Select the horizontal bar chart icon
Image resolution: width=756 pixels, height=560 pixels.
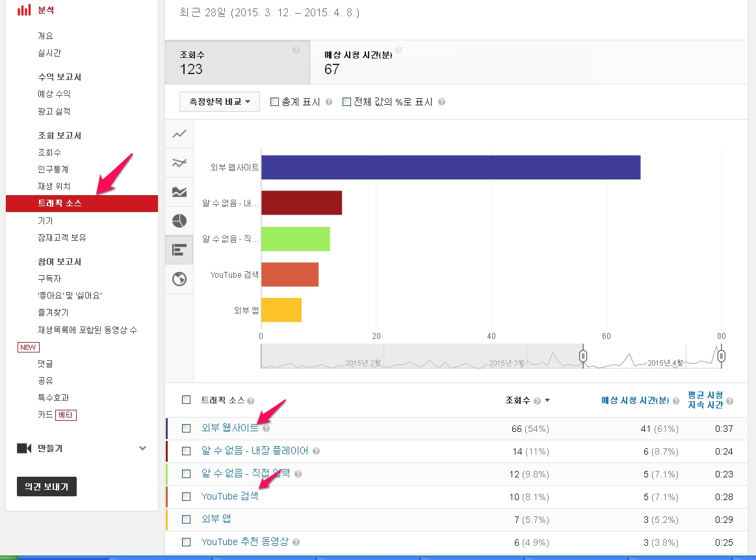coord(179,250)
